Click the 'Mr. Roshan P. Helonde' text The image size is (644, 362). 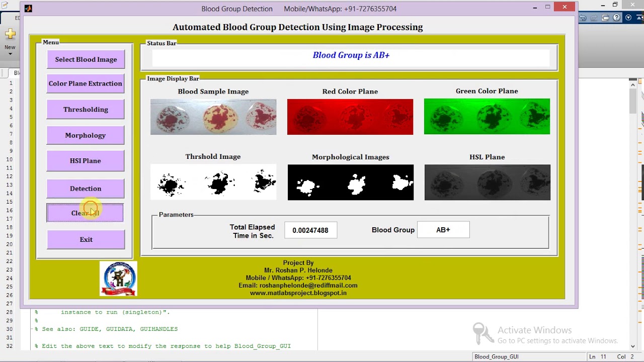[298, 270]
